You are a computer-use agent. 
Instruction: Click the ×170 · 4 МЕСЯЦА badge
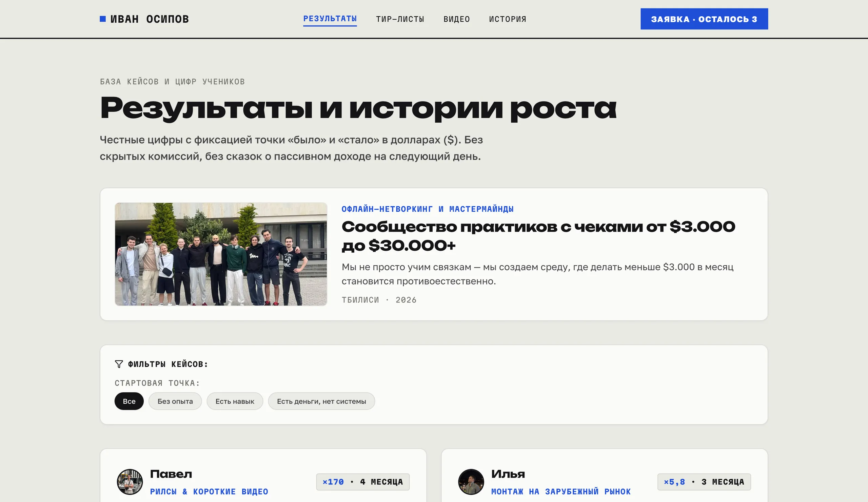(363, 482)
